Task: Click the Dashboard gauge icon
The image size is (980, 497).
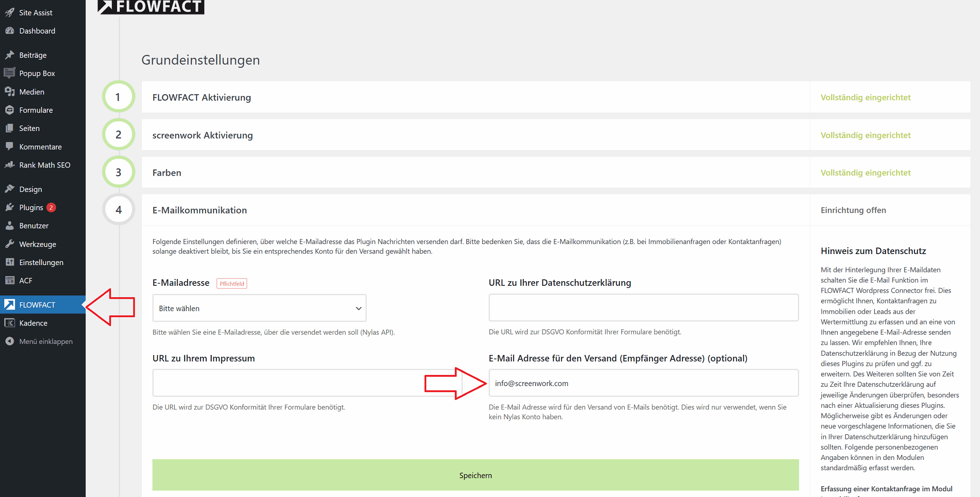Action: [x=10, y=31]
